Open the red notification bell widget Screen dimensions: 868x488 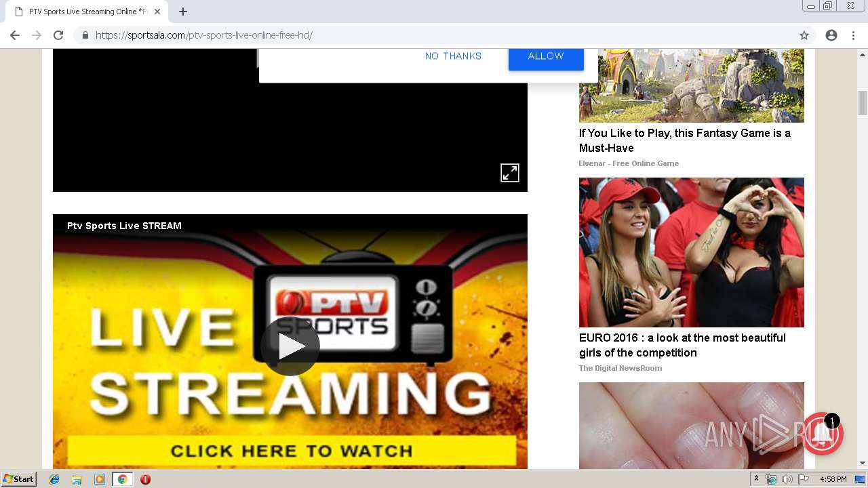823,433
